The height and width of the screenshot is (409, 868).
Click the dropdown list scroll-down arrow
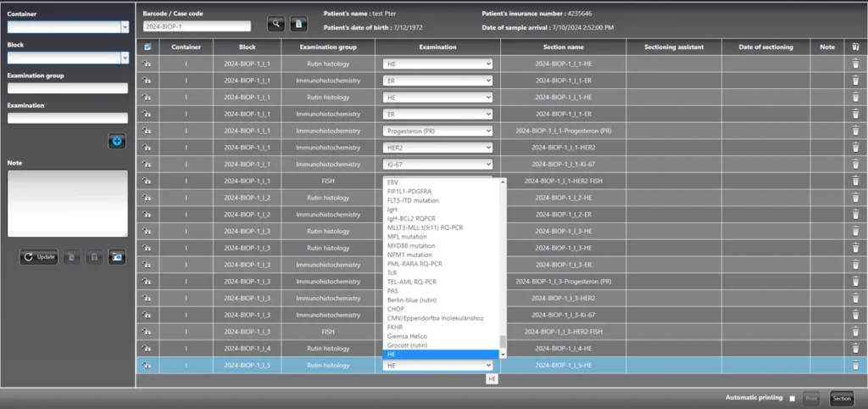[x=503, y=355]
